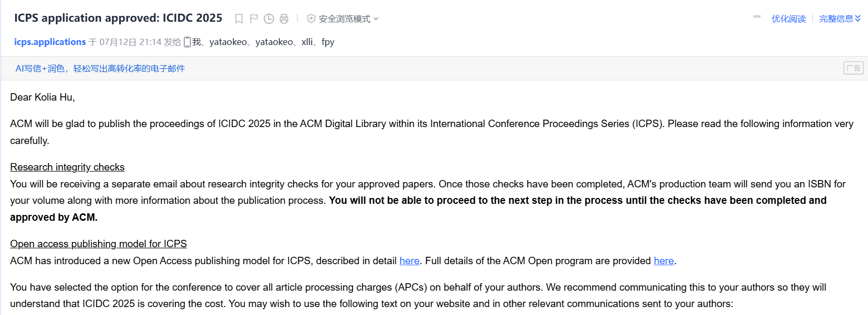Set a reminder with the clock icon
868x315 pixels.
pos(269,19)
